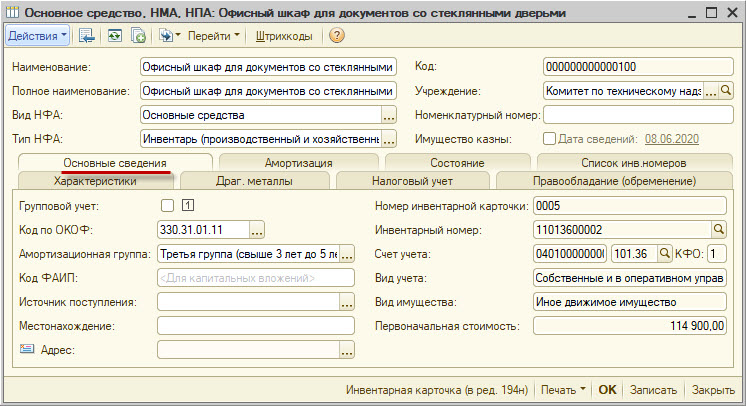Click into the Местонахождение input field
This screenshot has height=406, width=746.
256,326
